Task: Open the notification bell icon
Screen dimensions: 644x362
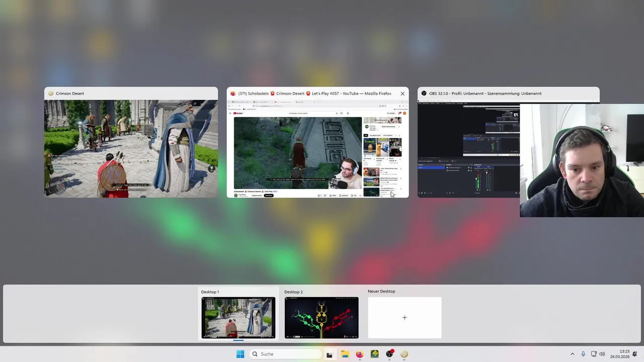Action: (635, 354)
